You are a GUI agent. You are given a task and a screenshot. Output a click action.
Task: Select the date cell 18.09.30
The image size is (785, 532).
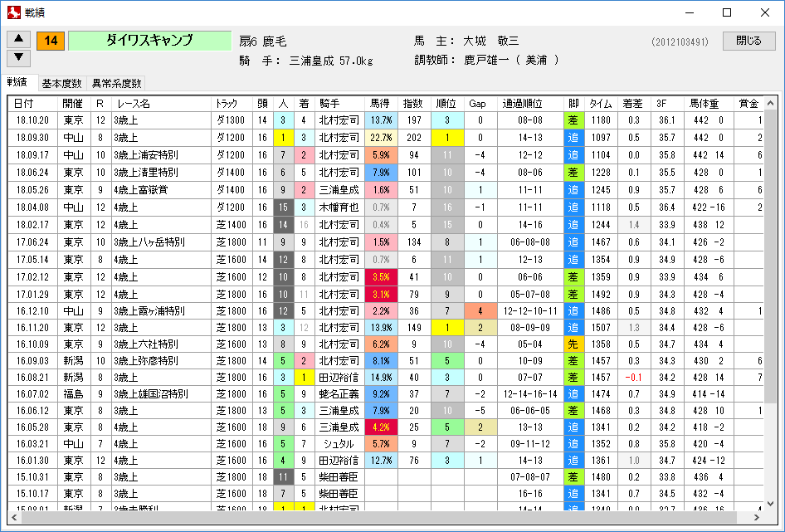33,138
